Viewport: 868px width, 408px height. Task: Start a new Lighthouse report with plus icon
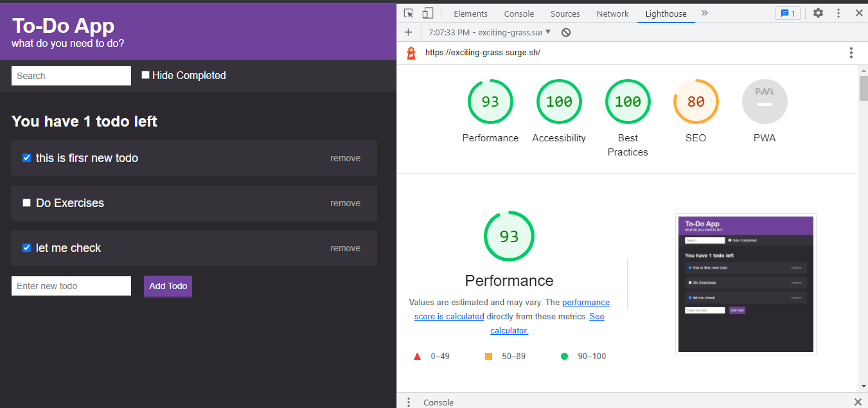click(408, 31)
